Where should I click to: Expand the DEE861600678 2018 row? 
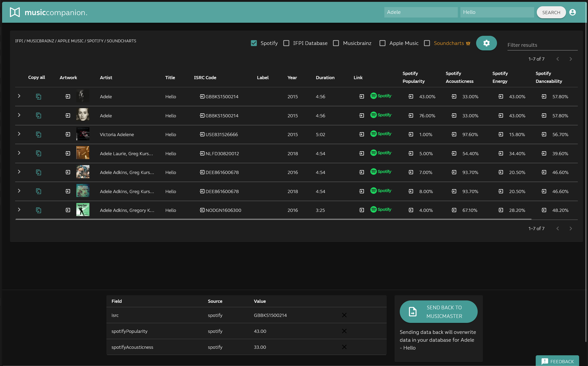[19, 191]
